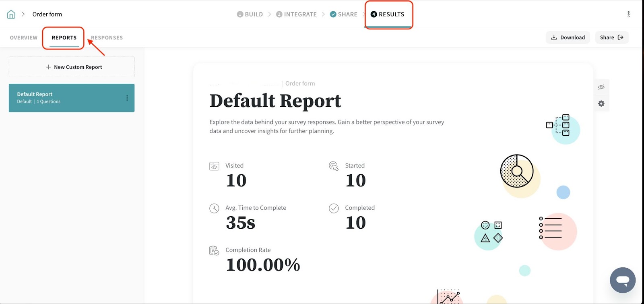Open the Responses tab
Viewport: 644px width, 304px height.
107,38
